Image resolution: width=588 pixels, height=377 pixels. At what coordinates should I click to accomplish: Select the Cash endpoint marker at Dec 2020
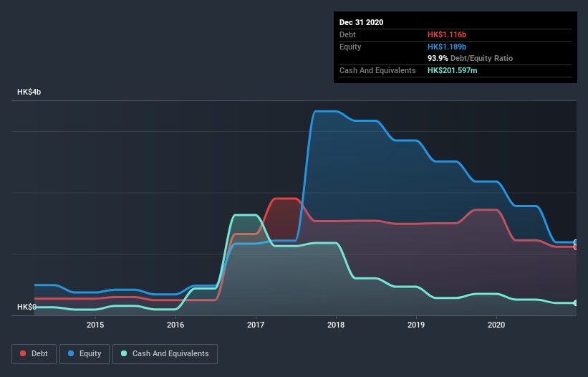pos(576,302)
